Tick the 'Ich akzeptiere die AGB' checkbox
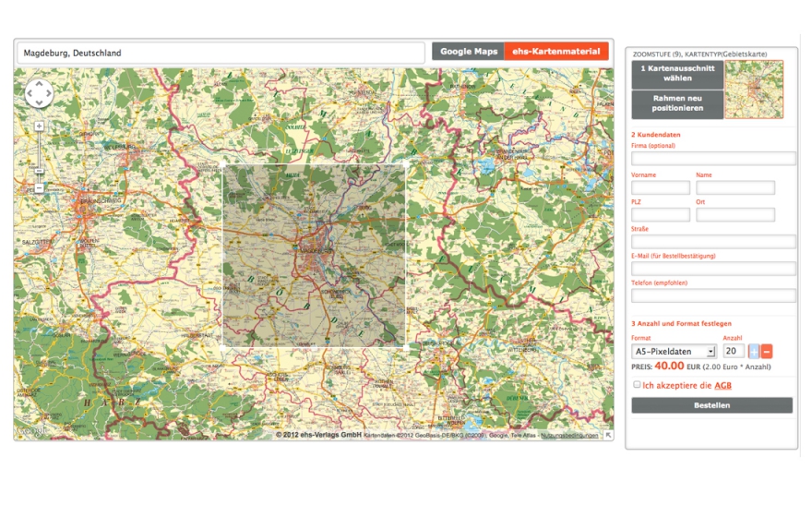Screen dimensions: 812x517 637,384
